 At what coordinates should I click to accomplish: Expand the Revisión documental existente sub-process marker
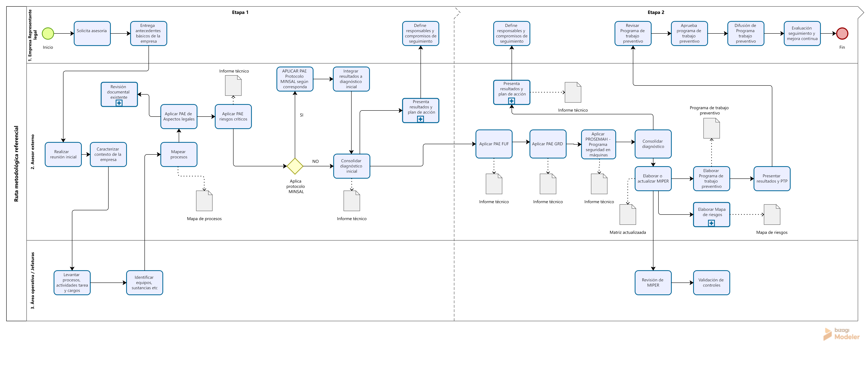pos(119,103)
